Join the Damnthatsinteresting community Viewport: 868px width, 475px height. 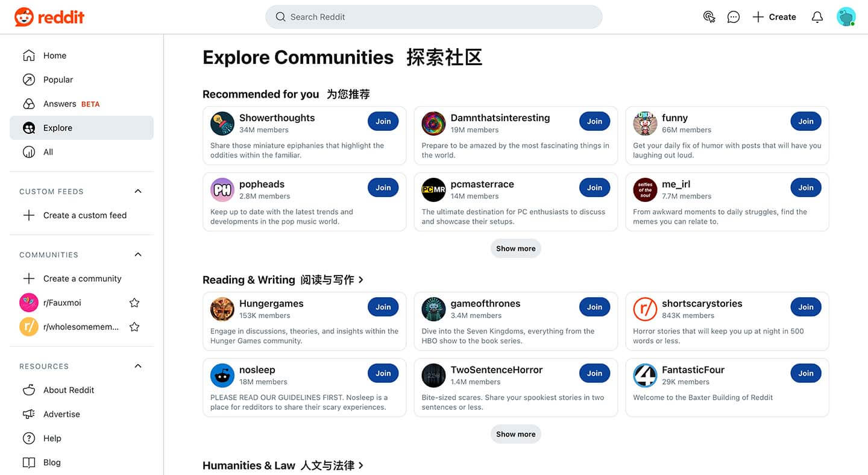[x=595, y=121]
